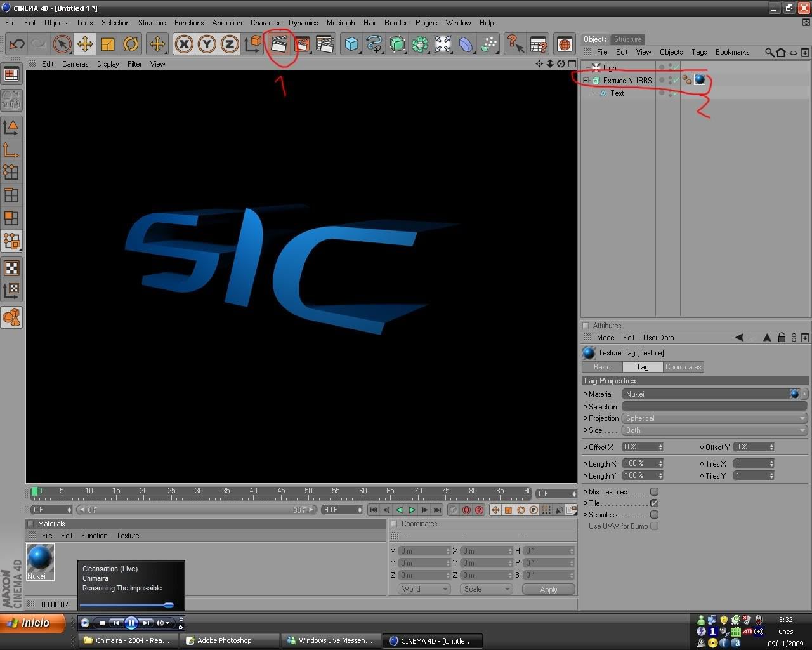Screen dimensions: 812x650
Task: Open the particle objects icon
Action: tap(488, 44)
